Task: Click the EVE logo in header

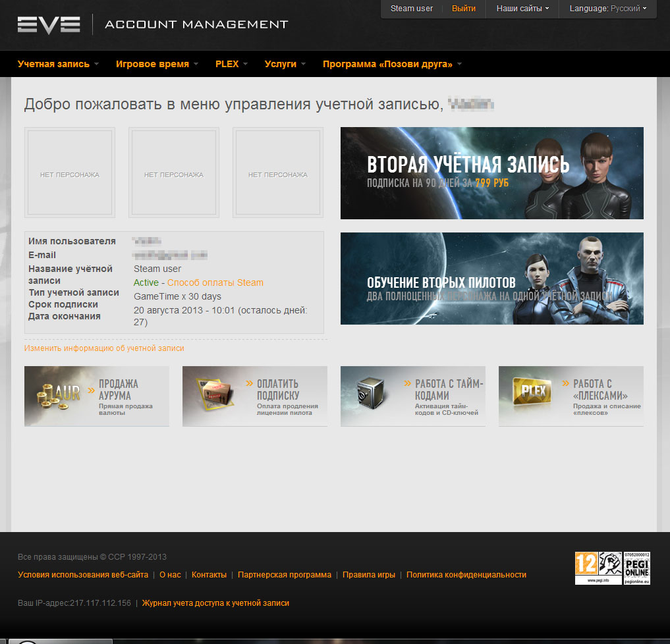Action: tap(49, 25)
